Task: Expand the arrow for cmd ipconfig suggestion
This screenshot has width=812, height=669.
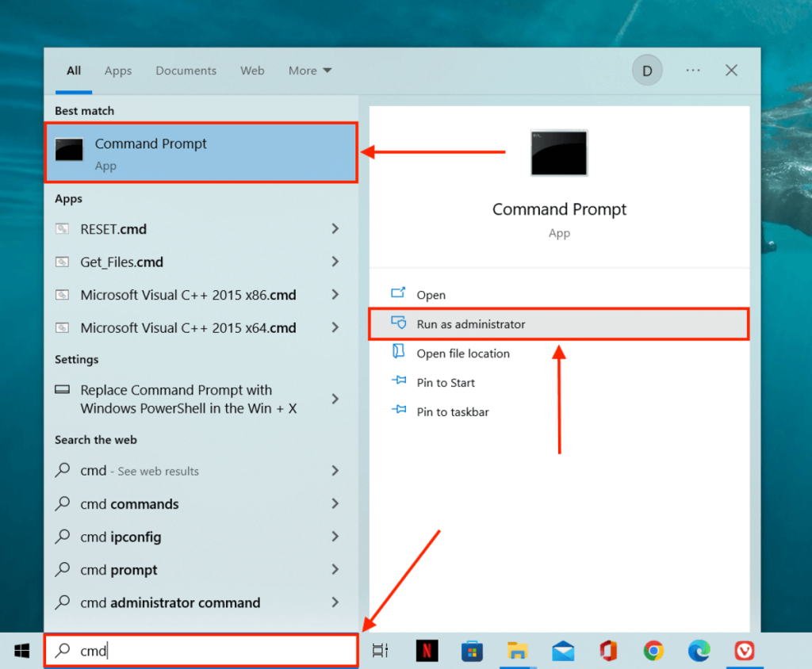Action: pos(335,537)
